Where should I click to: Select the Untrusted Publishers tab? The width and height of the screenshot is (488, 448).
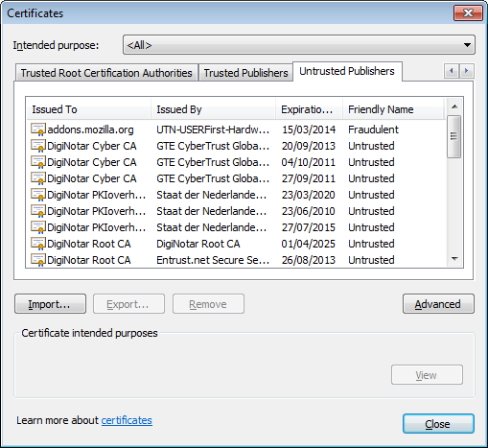[x=347, y=71]
